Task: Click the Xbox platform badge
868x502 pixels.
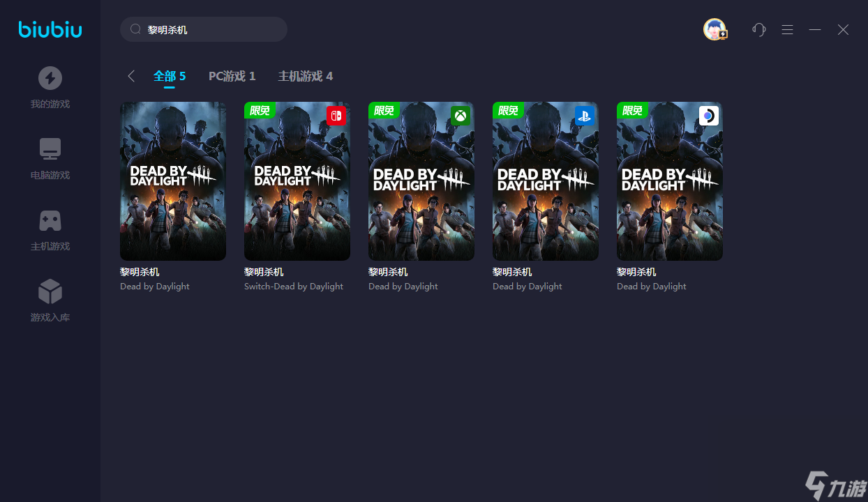Action: coord(461,116)
